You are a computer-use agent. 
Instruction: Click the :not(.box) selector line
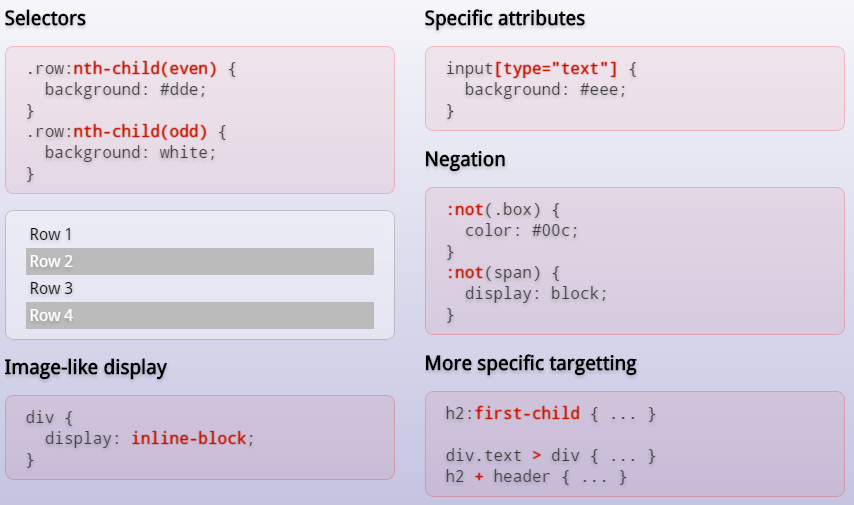503,210
